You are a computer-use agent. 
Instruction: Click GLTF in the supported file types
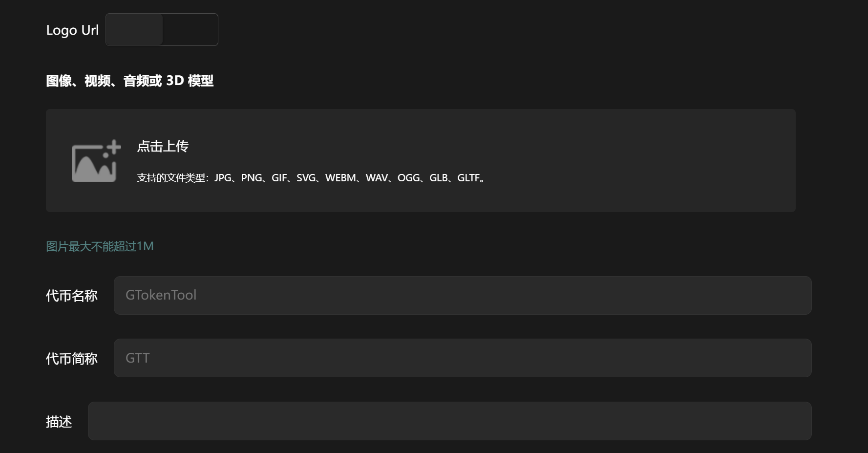469,178
